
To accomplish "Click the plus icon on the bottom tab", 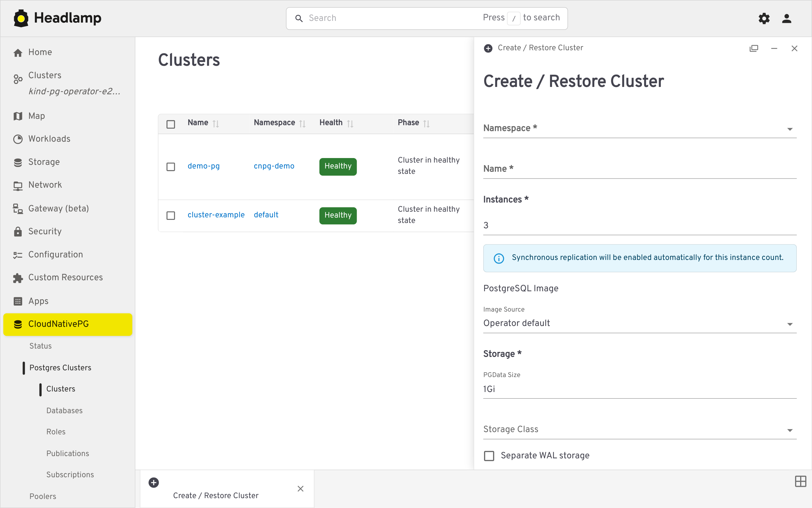I will [x=154, y=483].
